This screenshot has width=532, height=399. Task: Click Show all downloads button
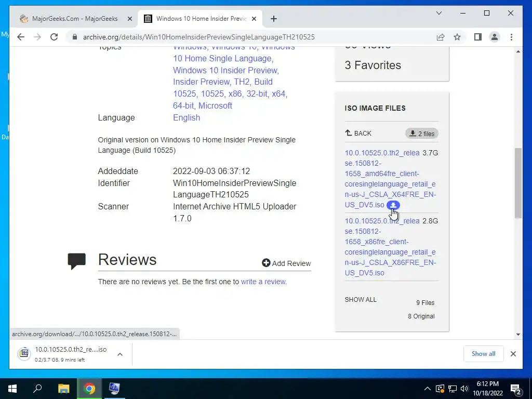pyautogui.click(x=484, y=354)
